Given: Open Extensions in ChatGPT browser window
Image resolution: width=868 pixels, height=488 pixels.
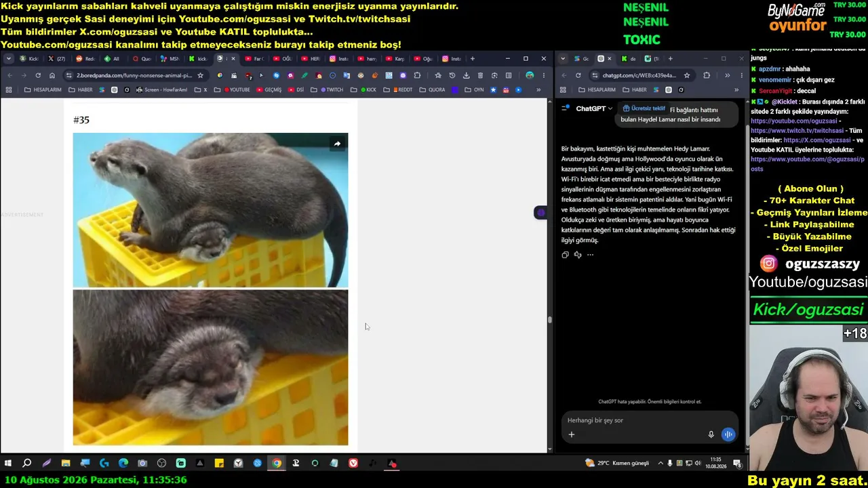Looking at the screenshot, I should click(707, 75).
